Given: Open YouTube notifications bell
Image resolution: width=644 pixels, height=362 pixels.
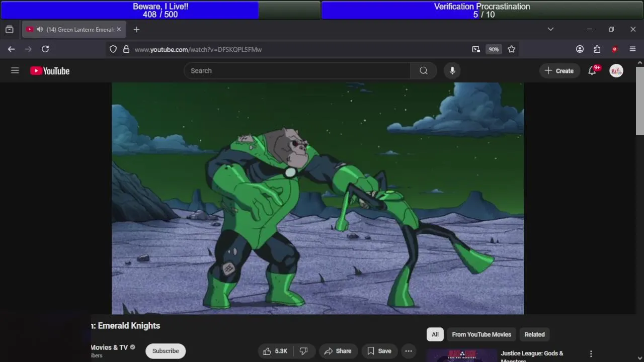Looking at the screenshot, I should [x=592, y=71].
